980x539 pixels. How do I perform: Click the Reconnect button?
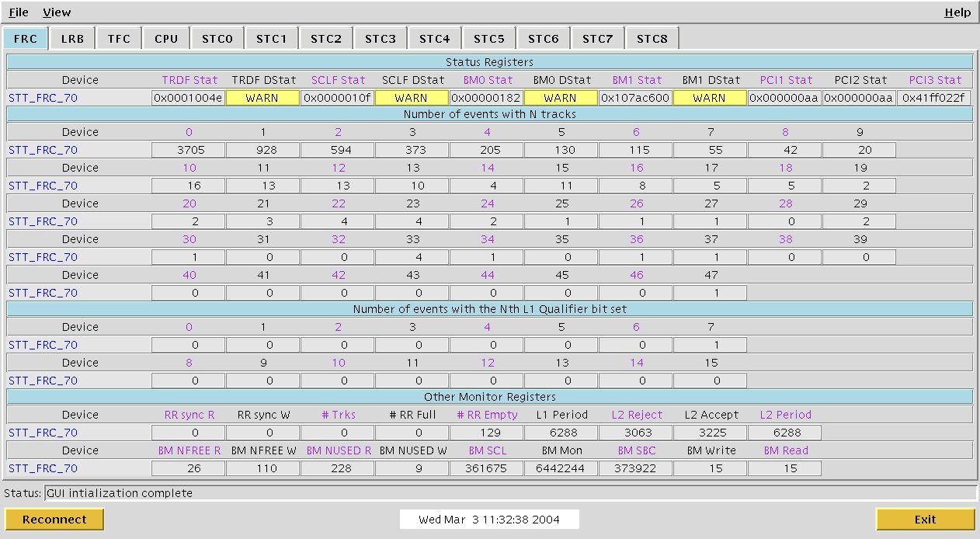tap(54, 520)
